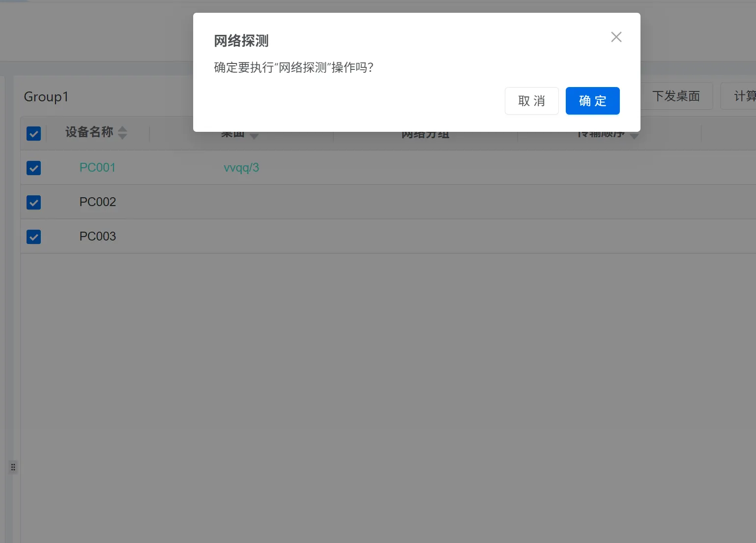The height and width of the screenshot is (543, 756).
Task: Close the 网络探测 dialog with the X
Action: 616,37
